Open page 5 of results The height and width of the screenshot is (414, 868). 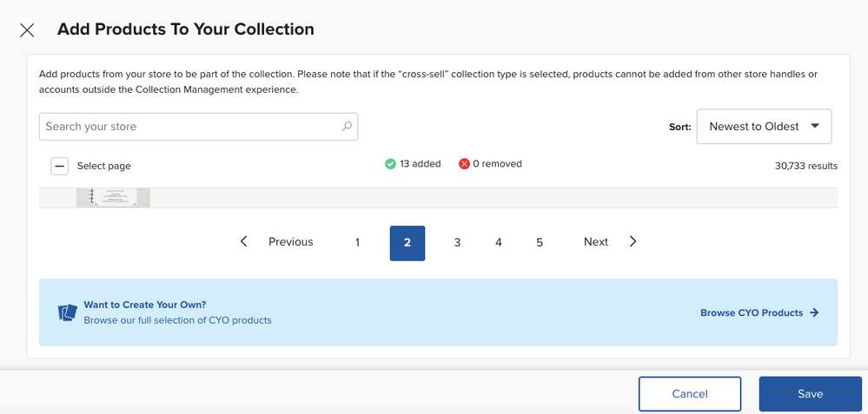[540, 243]
